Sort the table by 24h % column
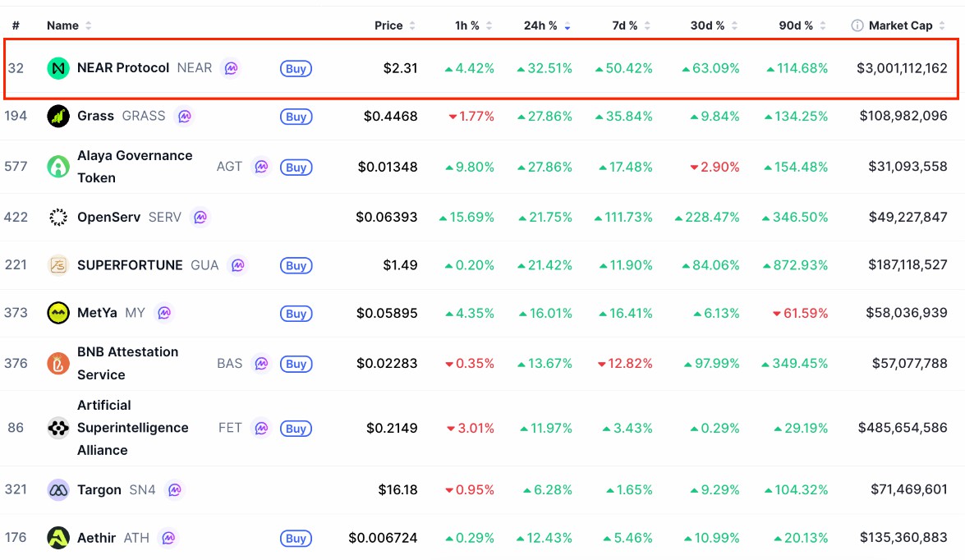This screenshot has height=560, width=965. [546, 25]
